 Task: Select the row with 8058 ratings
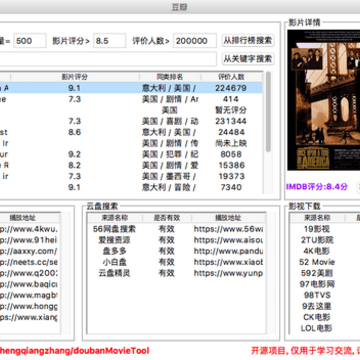pyautogui.click(x=131, y=154)
